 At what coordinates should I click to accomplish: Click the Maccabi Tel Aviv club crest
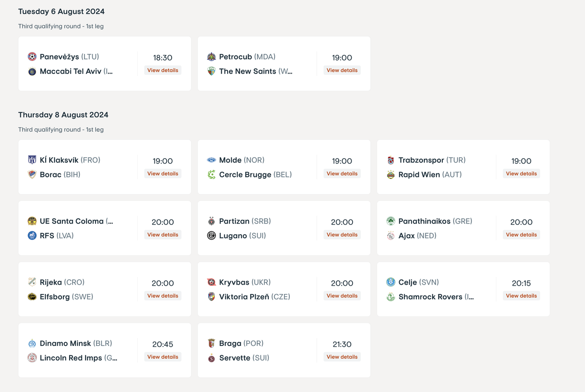(32, 72)
